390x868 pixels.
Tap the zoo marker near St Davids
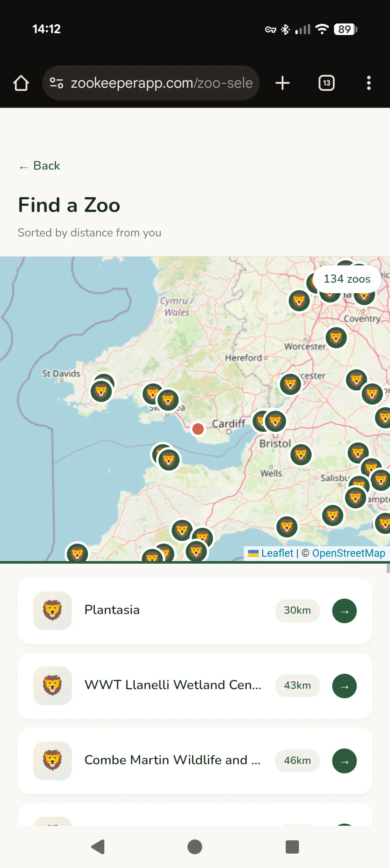(101, 391)
